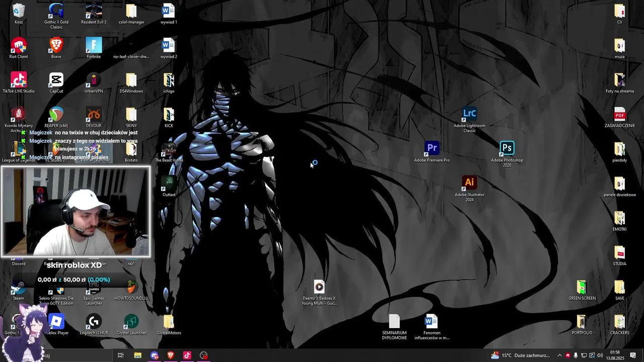The width and height of the screenshot is (644, 362).
Task: Switch to Brave in the taskbar
Action: (171, 355)
